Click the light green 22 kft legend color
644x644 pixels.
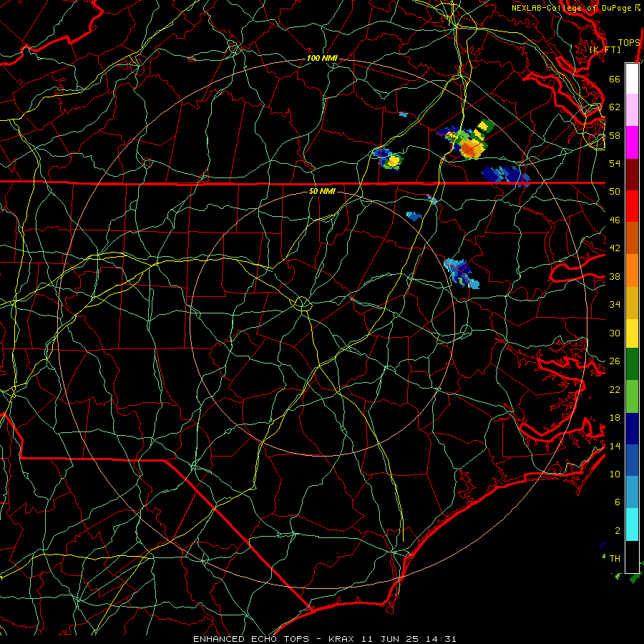[x=632, y=396]
